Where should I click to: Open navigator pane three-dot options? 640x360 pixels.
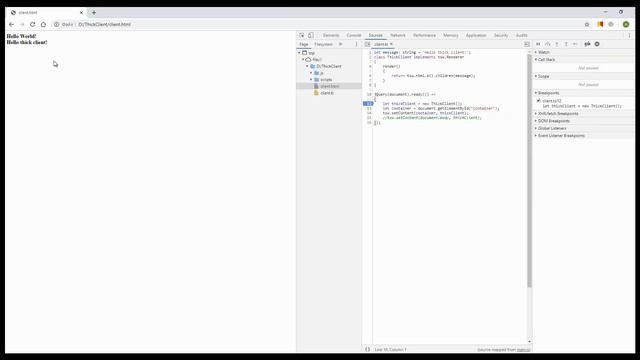tap(356, 44)
